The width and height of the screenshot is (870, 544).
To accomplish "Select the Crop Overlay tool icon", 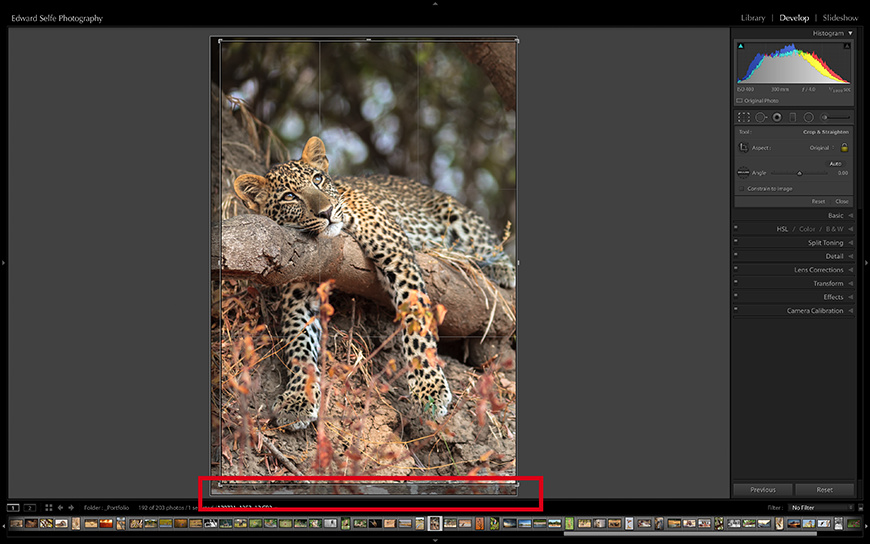I will coord(743,117).
